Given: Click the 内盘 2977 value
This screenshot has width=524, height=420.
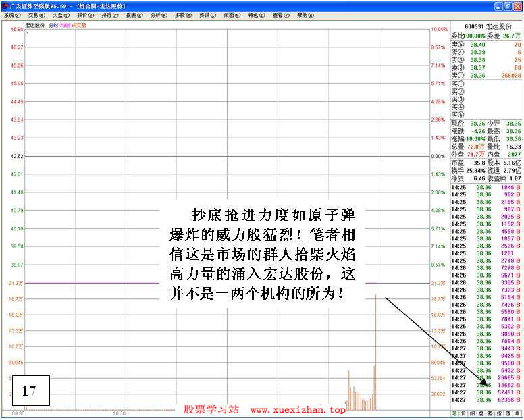Looking at the screenshot, I should click(x=515, y=154).
